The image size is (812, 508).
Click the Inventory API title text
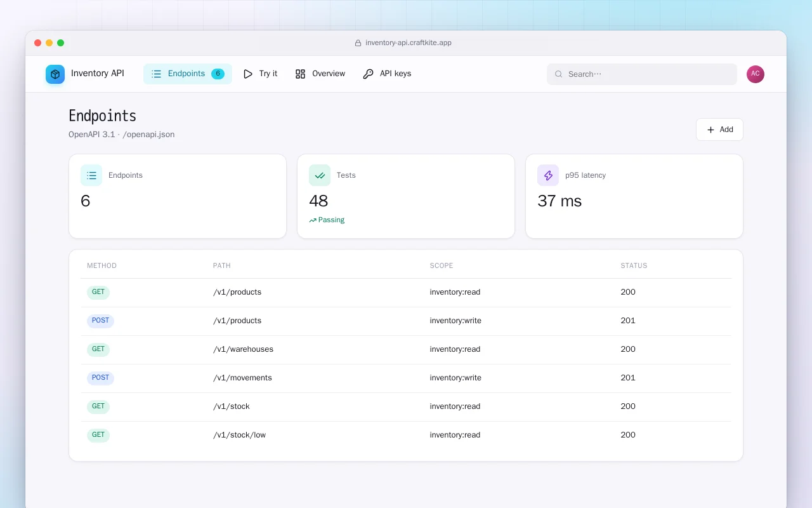point(98,74)
